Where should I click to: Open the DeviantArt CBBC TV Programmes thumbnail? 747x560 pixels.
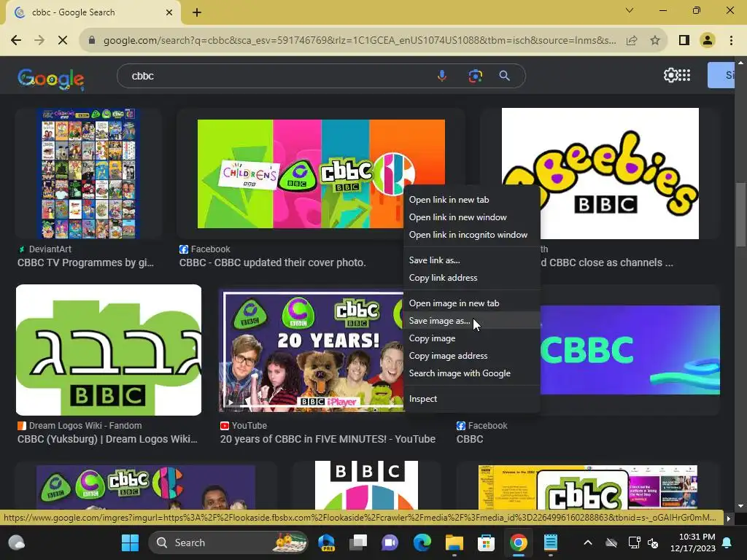pos(88,174)
